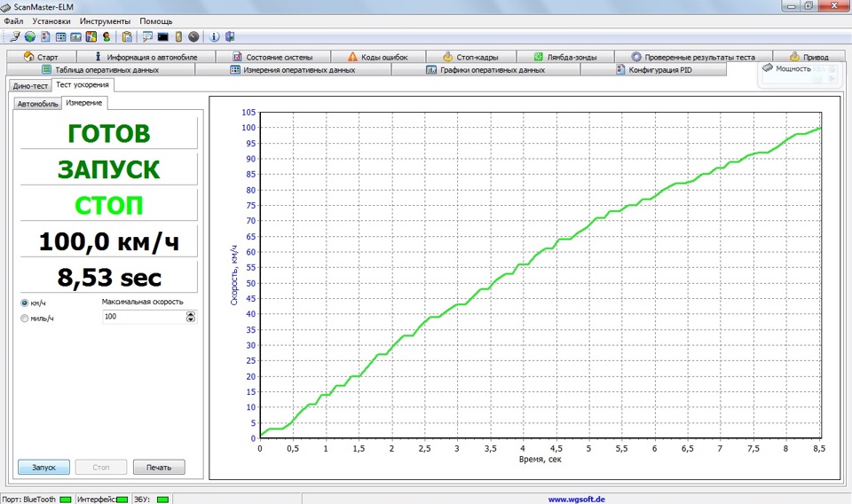Open the Инструменты menu

pyautogui.click(x=105, y=21)
